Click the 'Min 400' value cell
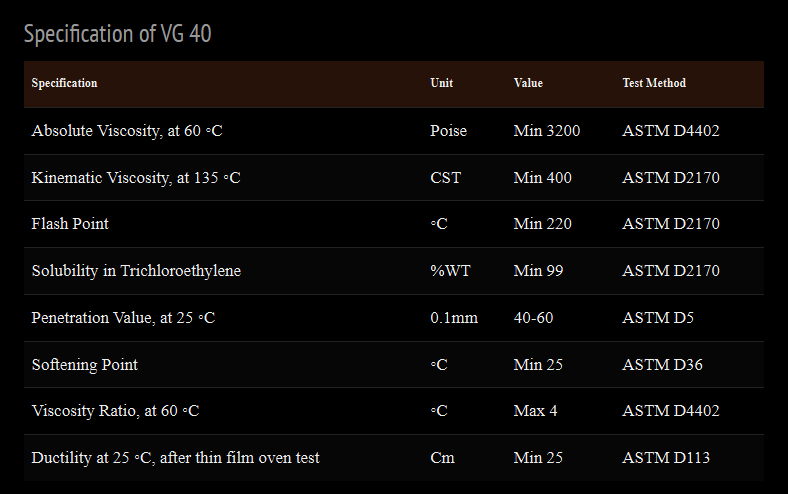The image size is (788, 494). (542, 178)
